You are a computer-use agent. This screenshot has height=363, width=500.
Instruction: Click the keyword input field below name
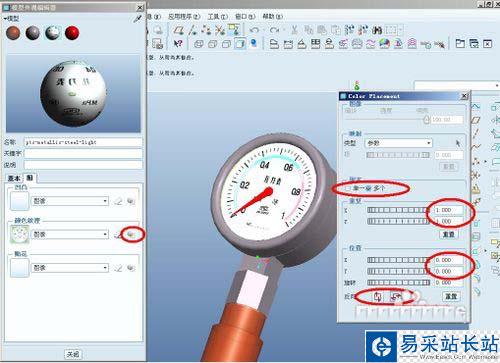click(x=83, y=154)
